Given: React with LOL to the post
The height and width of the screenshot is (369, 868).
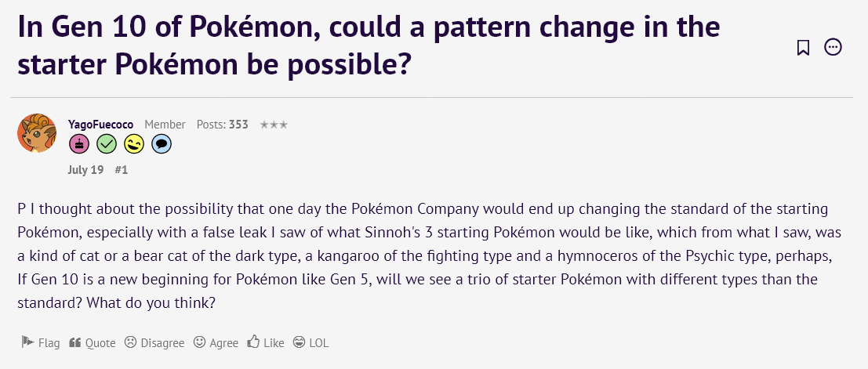Looking at the screenshot, I should coord(311,342).
